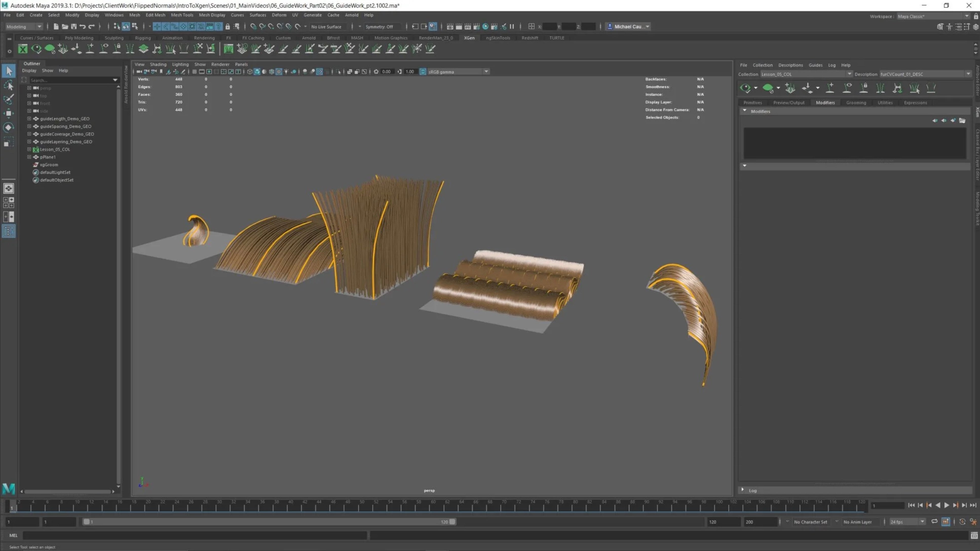
Task: Activate the Rotate tool in toolbox
Action: 9,127
